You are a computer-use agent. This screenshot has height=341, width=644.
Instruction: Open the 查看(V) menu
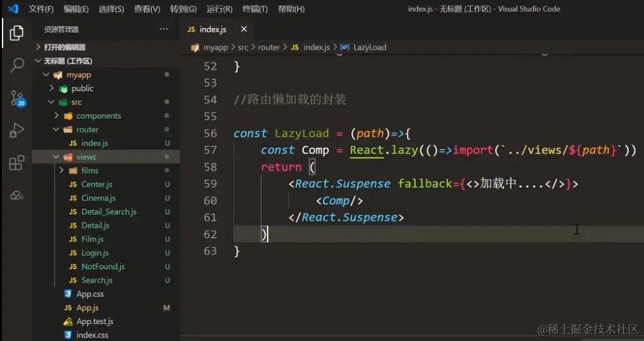(147, 9)
